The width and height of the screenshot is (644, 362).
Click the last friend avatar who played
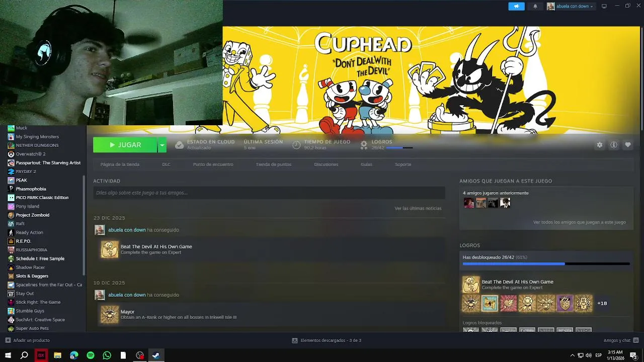pyautogui.click(x=505, y=203)
